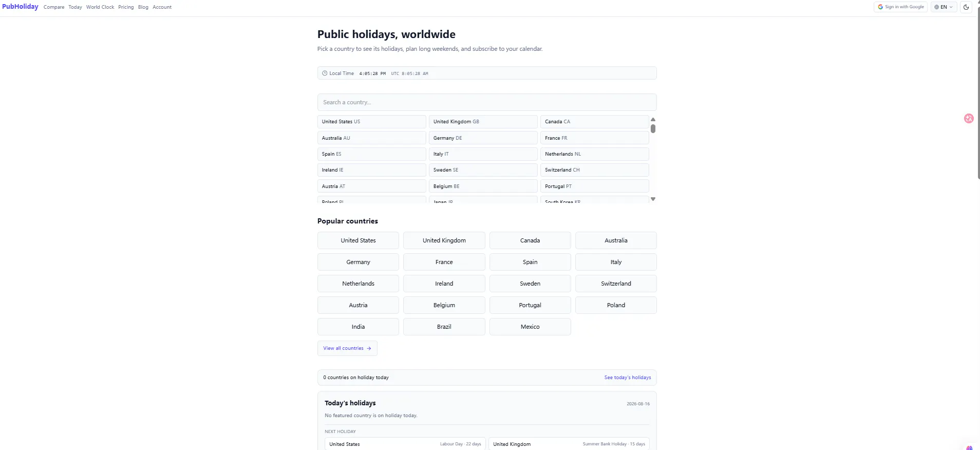980x450 pixels.
Task: Click the PubHoliday logo
Action: [x=20, y=7]
